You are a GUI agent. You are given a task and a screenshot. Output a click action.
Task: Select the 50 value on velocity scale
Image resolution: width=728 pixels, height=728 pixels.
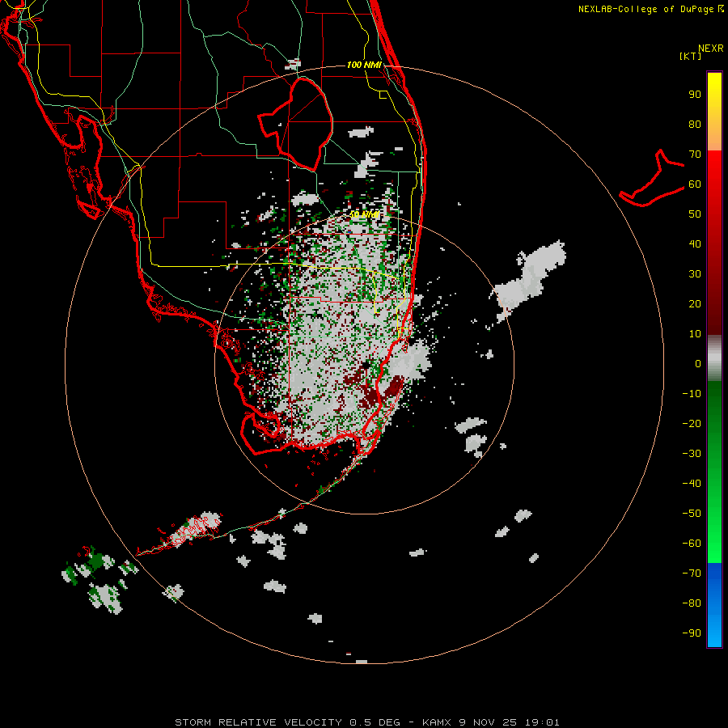click(x=695, y=214)
